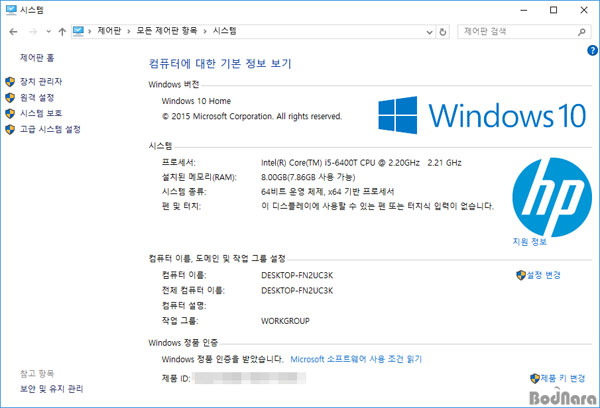The height and width of the screenshot is (408, 600).
Task: Click the 2015 Microsoft Corporation copyright line
Action: pyautogui.click(x=252, y=116)
